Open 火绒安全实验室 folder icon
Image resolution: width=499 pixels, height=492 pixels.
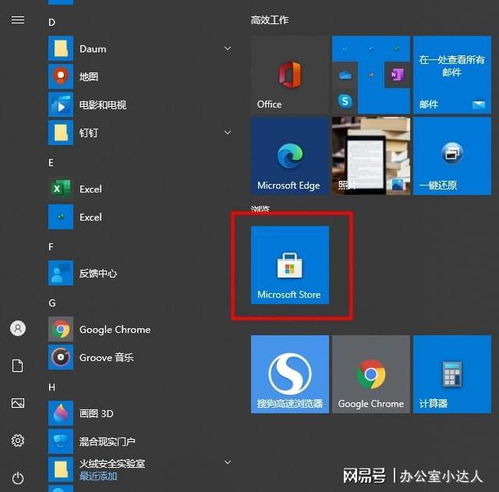[x=61, y=469]
